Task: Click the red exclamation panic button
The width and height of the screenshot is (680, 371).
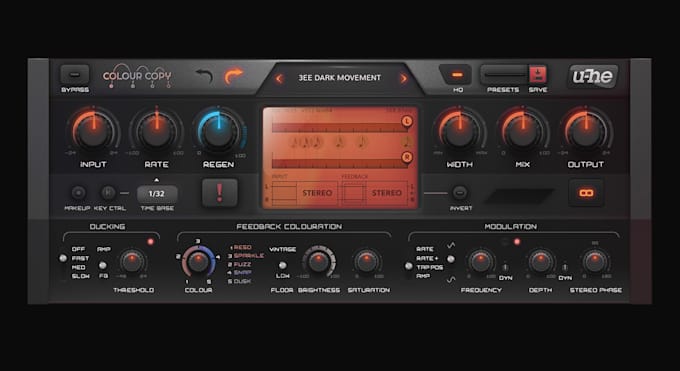Action: 220,192
